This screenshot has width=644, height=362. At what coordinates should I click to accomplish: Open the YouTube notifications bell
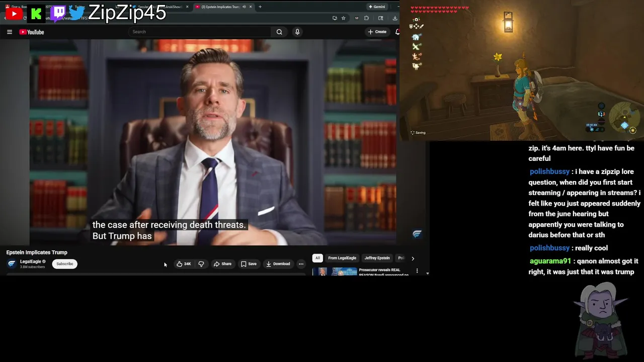coord(397,32)
